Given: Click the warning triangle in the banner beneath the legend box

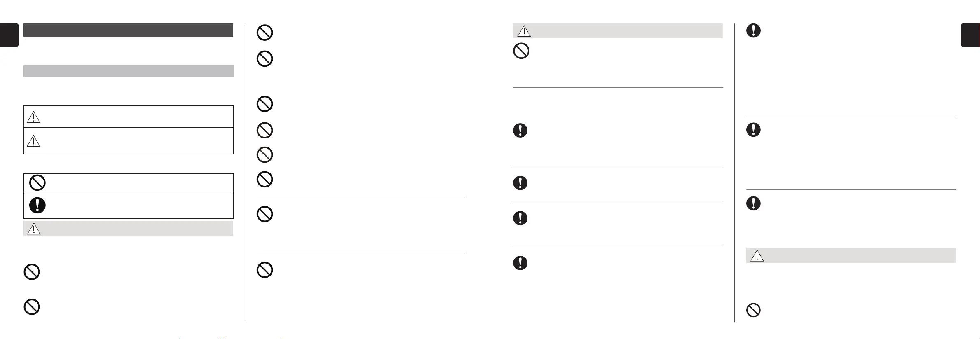Looking at the screenshot, I should 34,229.
